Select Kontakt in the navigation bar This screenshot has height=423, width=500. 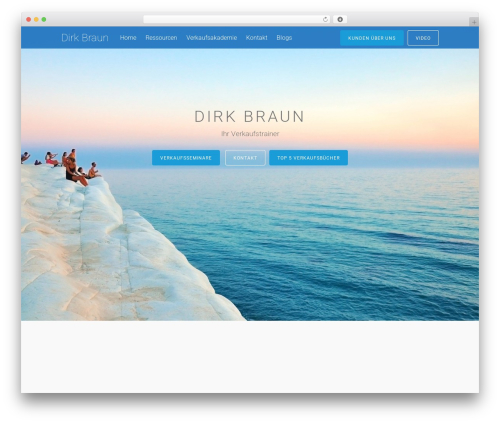coord(257,38)
